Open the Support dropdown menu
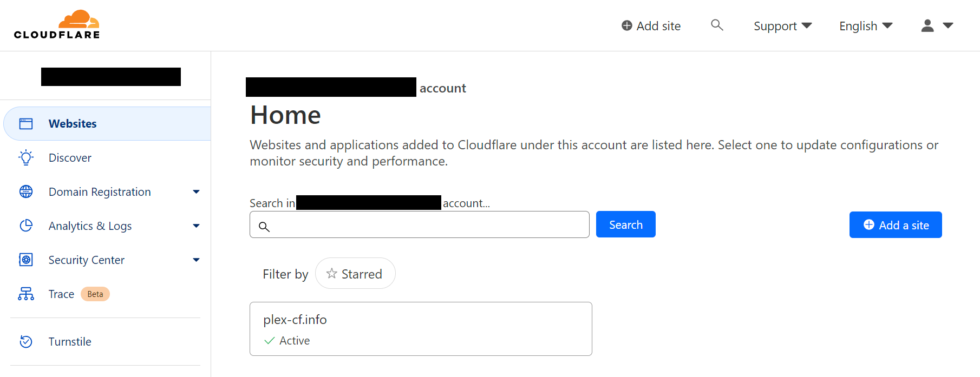The width and height of the screenshot is (980, 377). click(x=782, y=26)
